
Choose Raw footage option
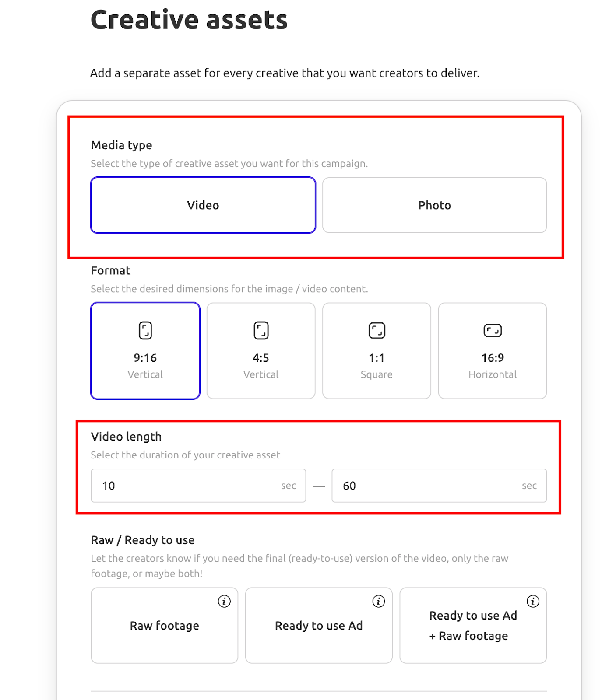click(x=164, y=625)
